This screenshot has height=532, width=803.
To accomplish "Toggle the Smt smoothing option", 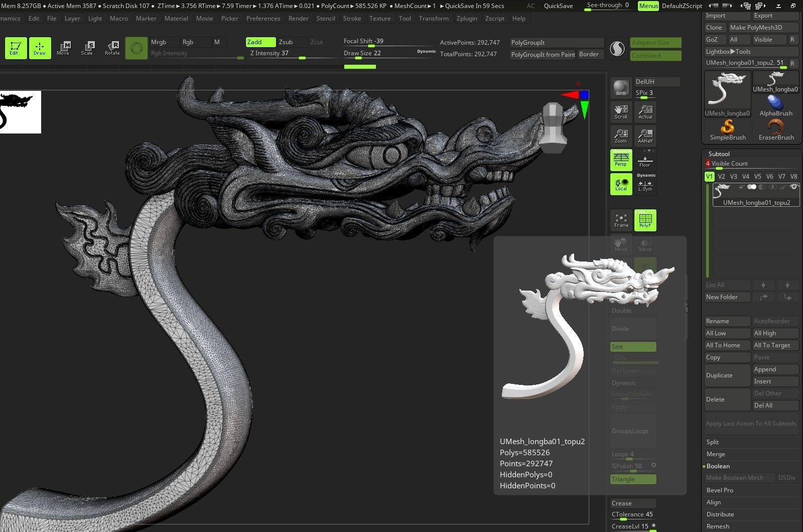I will [x=633, y=347].
